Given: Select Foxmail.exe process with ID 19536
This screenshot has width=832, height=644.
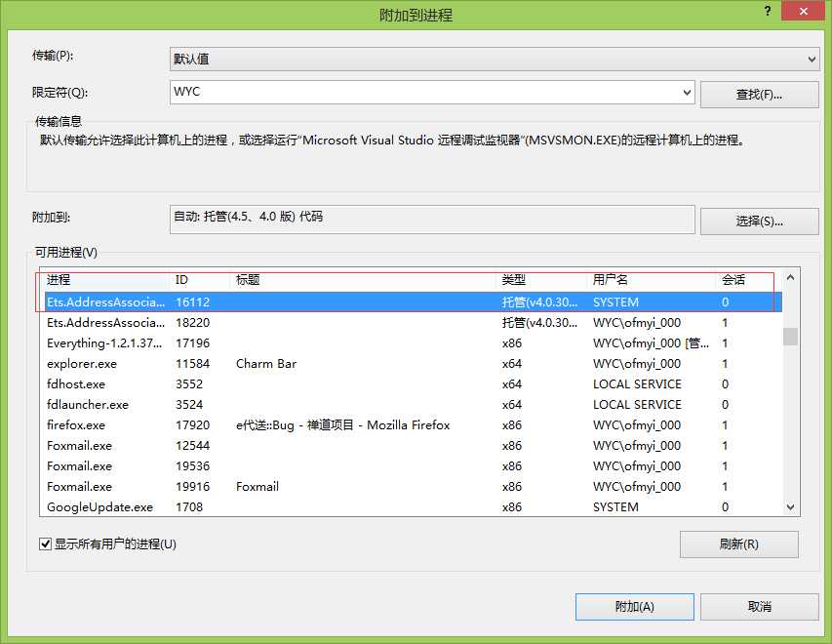Looking at the screenshot, I should [x=413, y=466].
